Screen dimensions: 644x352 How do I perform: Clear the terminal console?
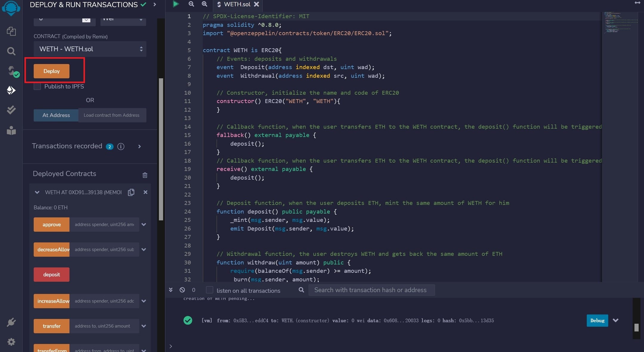tap(182, 290)
